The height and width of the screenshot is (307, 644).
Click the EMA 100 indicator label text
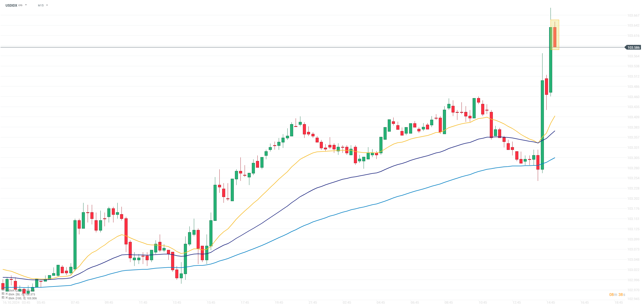click(22, 298)
